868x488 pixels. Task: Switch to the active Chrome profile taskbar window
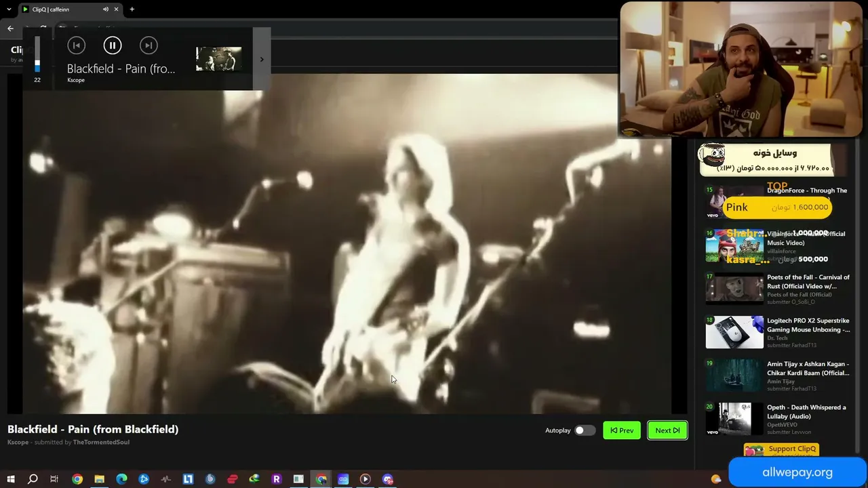[x=321, y=479]
